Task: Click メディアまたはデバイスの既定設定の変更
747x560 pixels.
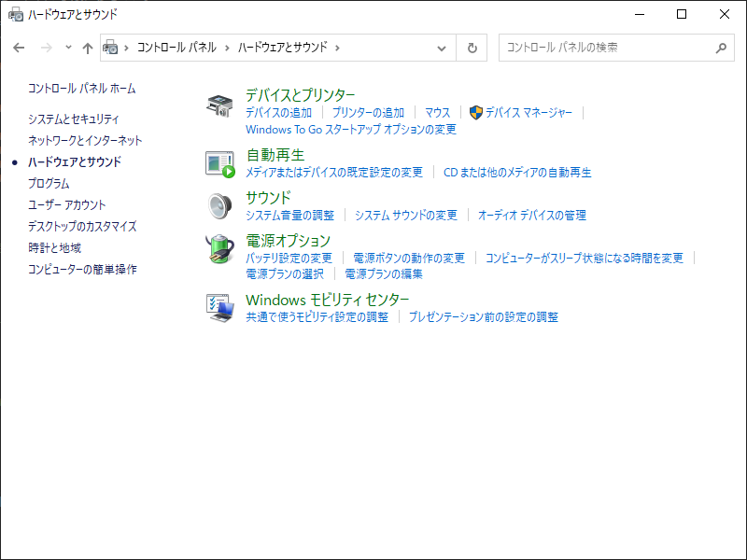Action: [x=334, y=173]
